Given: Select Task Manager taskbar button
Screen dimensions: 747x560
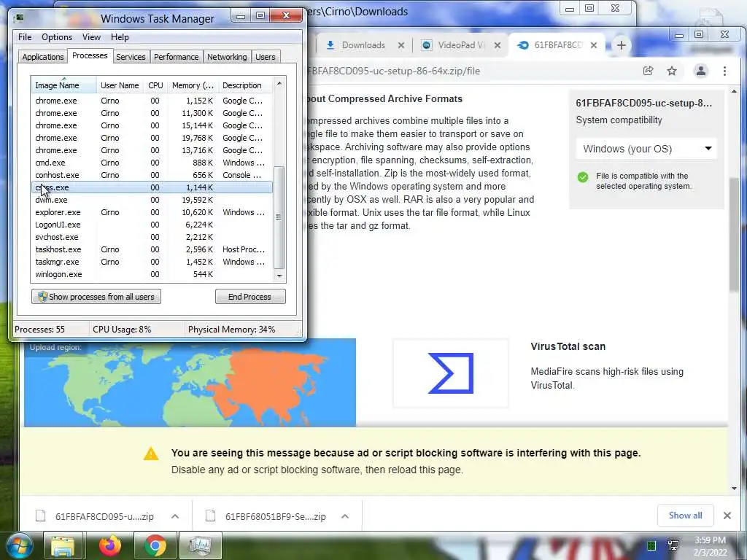Looking at the screenshot, I should (x=200, y=545).
